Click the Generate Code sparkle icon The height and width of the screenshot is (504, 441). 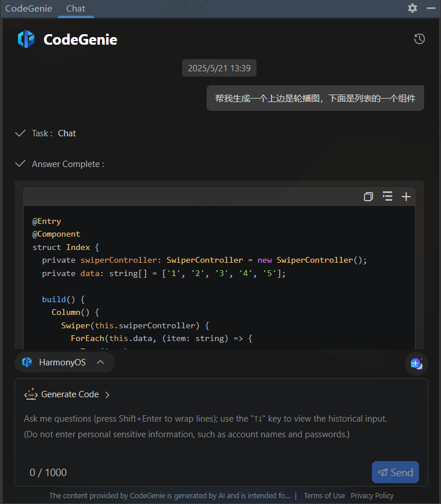[x=31, y=394]
